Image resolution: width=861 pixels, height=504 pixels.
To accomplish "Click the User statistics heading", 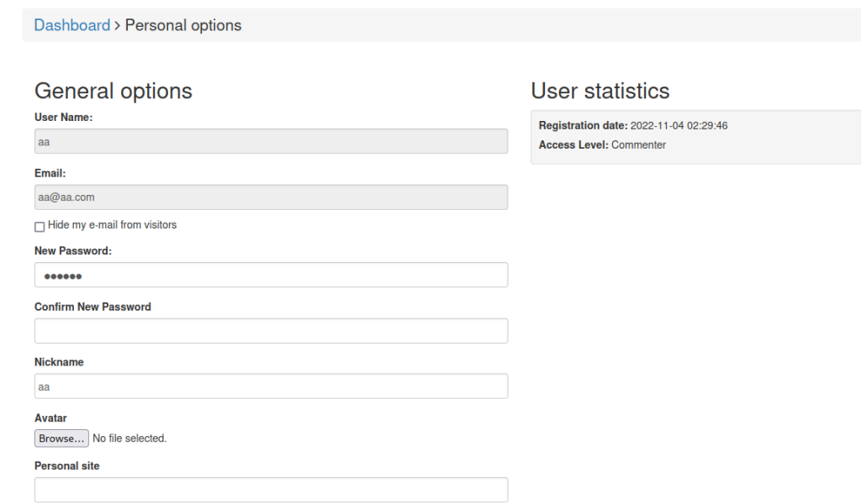I will (x=600, y=91).
